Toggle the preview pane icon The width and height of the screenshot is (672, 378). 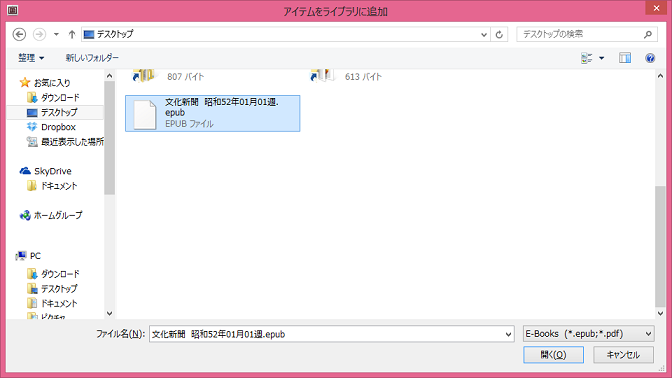625,58
